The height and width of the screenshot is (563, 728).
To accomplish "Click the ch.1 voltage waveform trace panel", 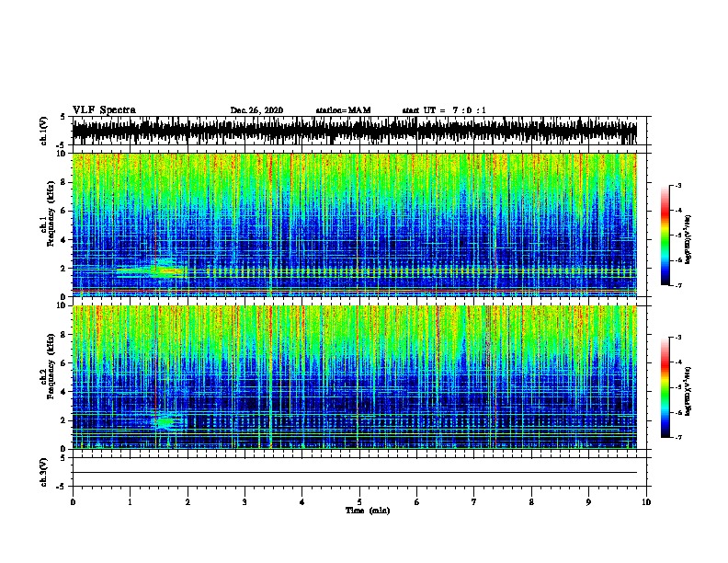I will tap(358, 131).
